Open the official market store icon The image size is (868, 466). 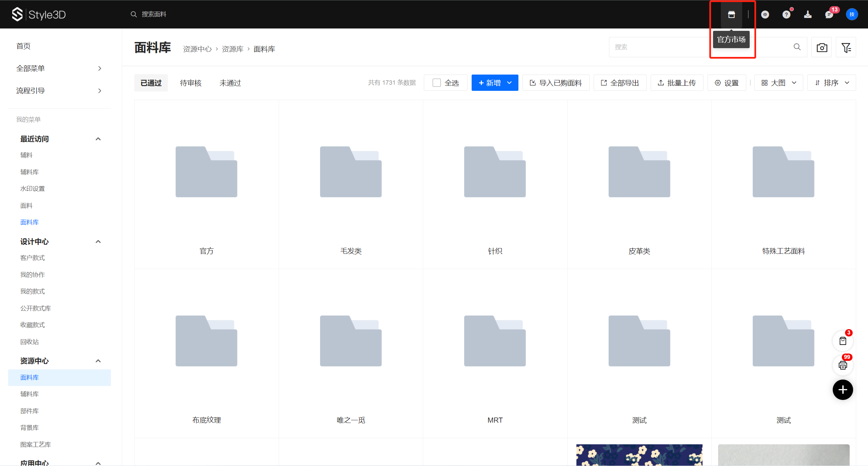tap(731, 15)
